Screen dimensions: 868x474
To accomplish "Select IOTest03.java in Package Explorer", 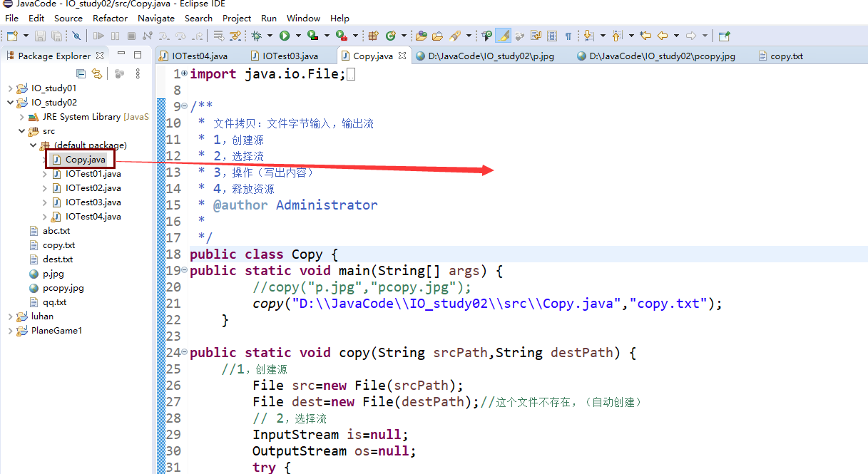I will [x=93, y=202].
